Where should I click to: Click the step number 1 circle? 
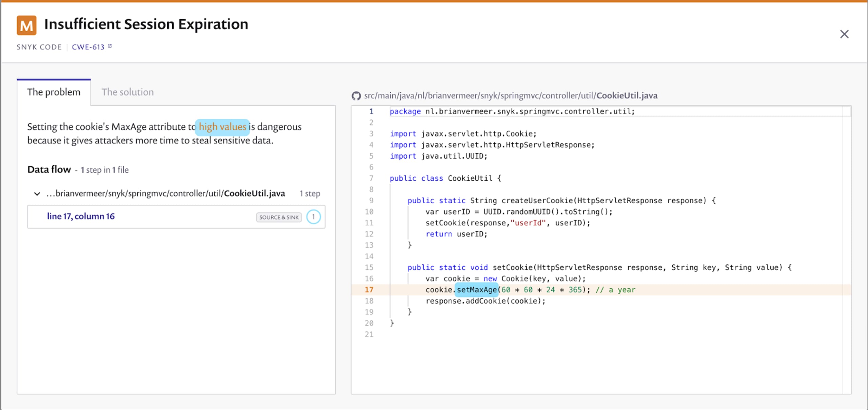(313, 217)
